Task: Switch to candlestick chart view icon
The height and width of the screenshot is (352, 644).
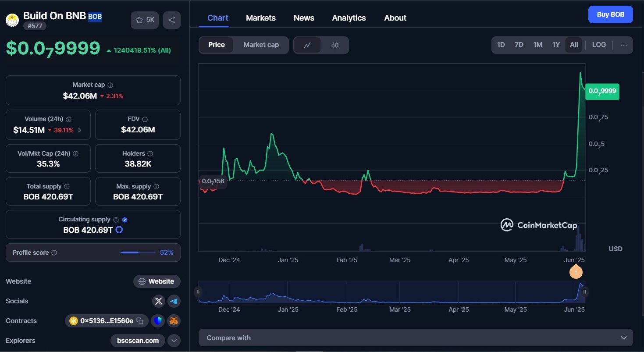Action: pos(335,45)
